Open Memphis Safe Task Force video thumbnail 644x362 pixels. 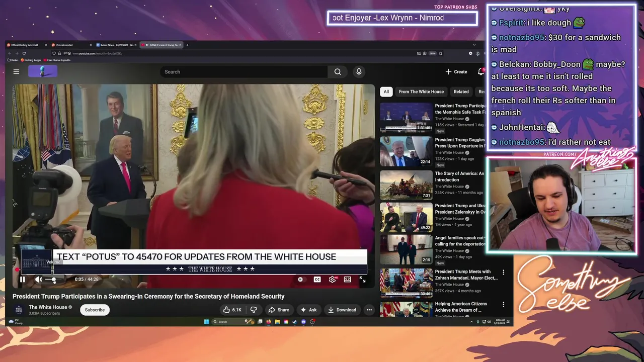tap(406, 118)
